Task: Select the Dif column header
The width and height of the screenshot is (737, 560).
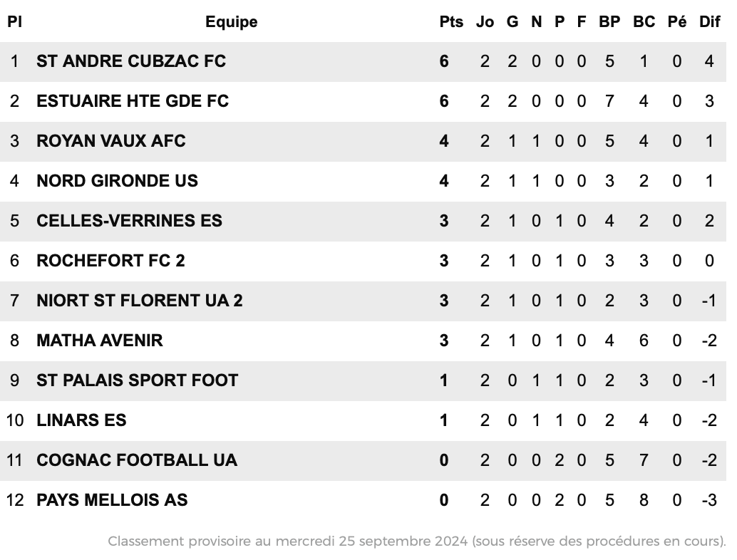Action: (710, 22)
